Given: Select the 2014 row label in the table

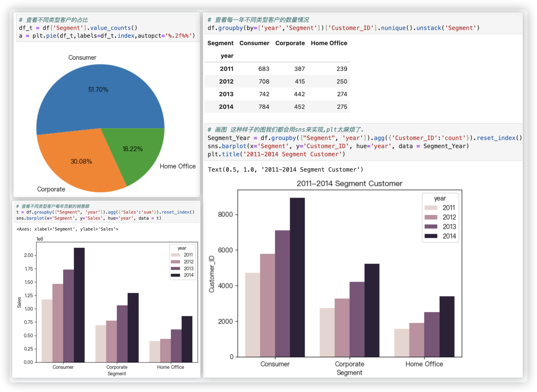Looking at the screenshot, I should coord(226,107).
